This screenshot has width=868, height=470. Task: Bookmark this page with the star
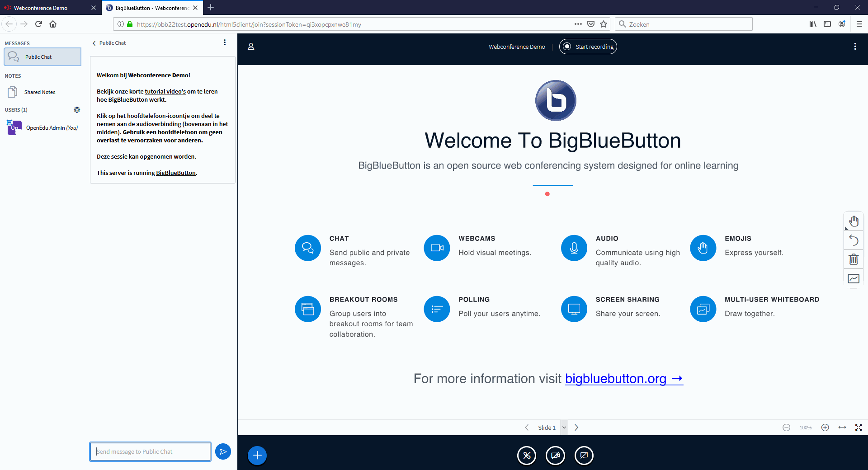coord(604,24)
